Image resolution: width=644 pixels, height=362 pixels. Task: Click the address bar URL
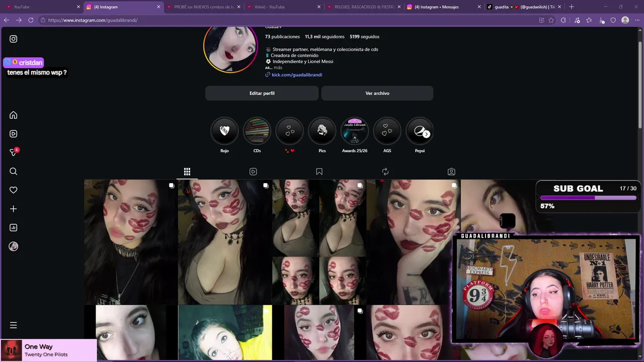pos(93,20)
